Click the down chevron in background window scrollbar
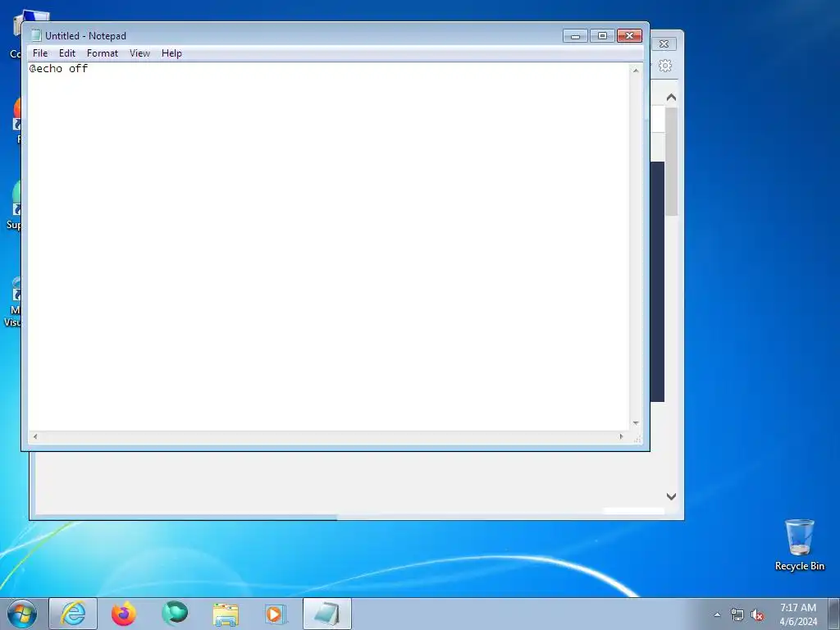Viewport: 840px width, 630px height. (671, 496)
